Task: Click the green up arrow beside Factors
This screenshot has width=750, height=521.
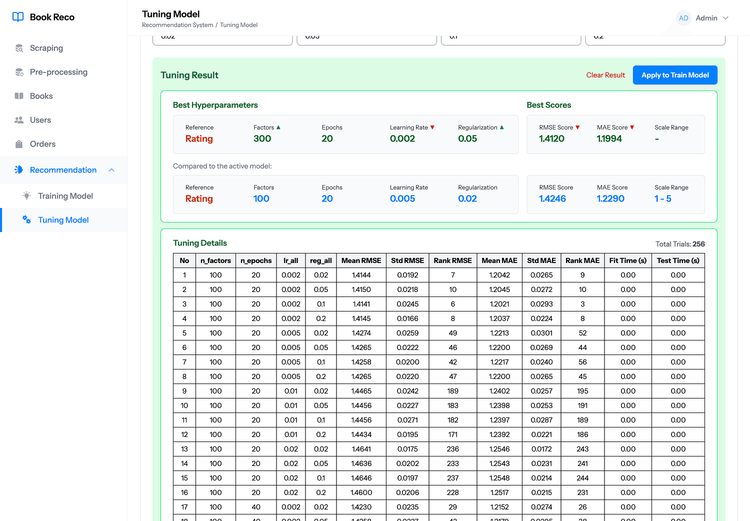Action: (x=278, y=127)
